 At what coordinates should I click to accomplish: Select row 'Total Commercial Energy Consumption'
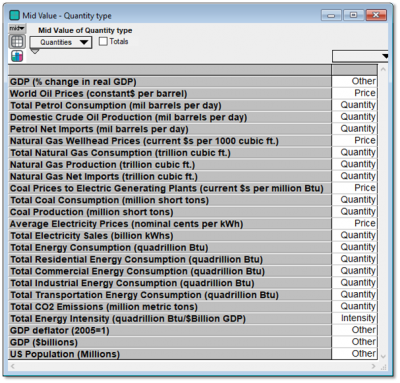(x=170, y=271)
